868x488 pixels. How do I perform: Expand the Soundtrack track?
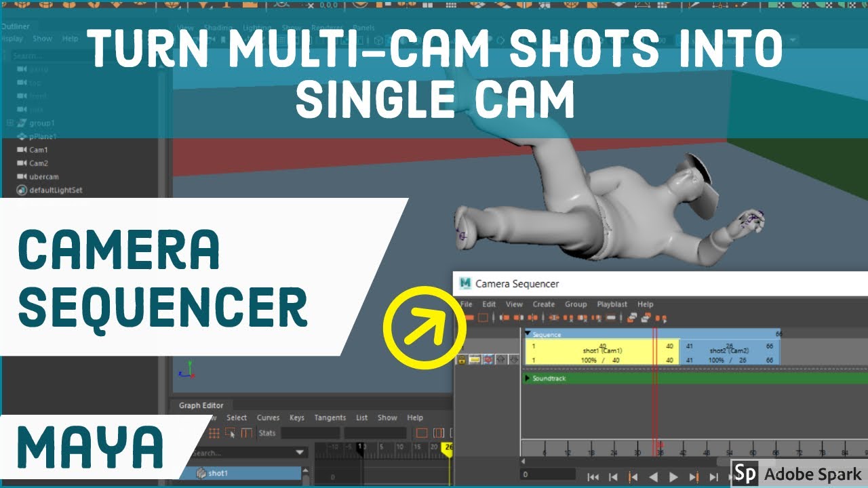click(x=528, y=378)
